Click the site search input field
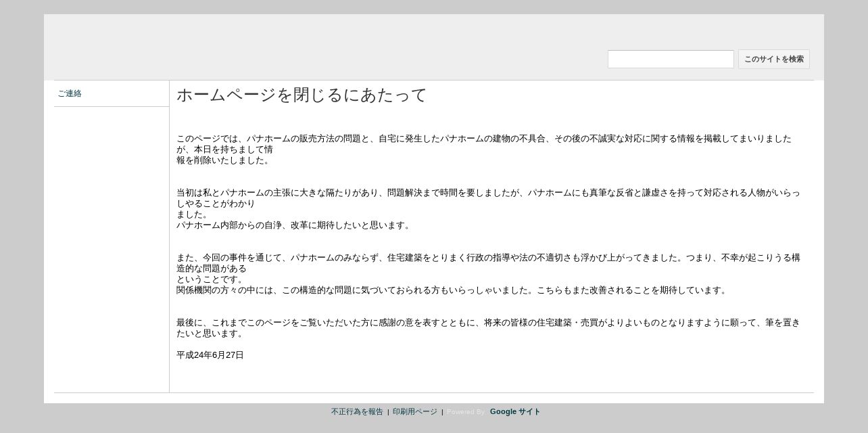The width and height of the screenshot is (868, 433). pos(671,60)
